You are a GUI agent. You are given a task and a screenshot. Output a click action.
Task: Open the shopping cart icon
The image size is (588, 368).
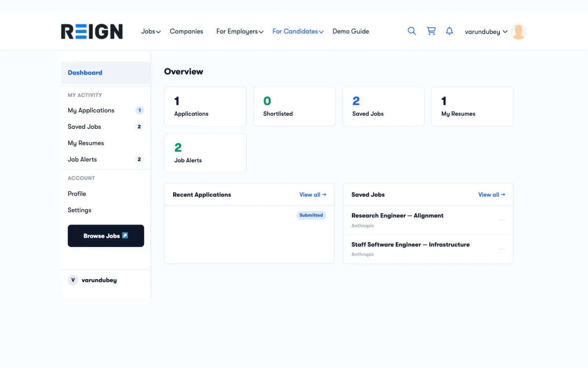tap(431, 31)
